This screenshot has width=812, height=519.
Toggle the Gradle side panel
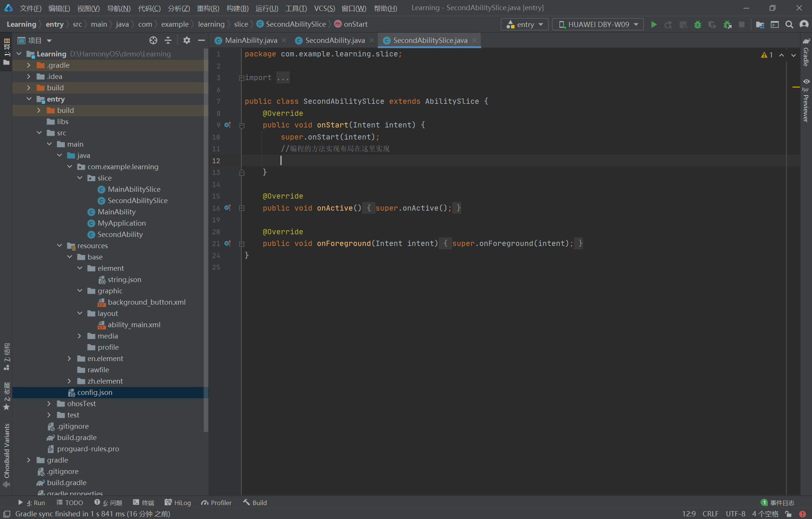click(x=806, y=53)
